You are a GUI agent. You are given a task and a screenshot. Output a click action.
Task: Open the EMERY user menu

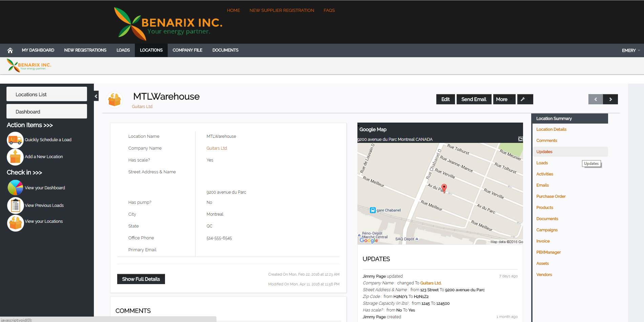631,50
